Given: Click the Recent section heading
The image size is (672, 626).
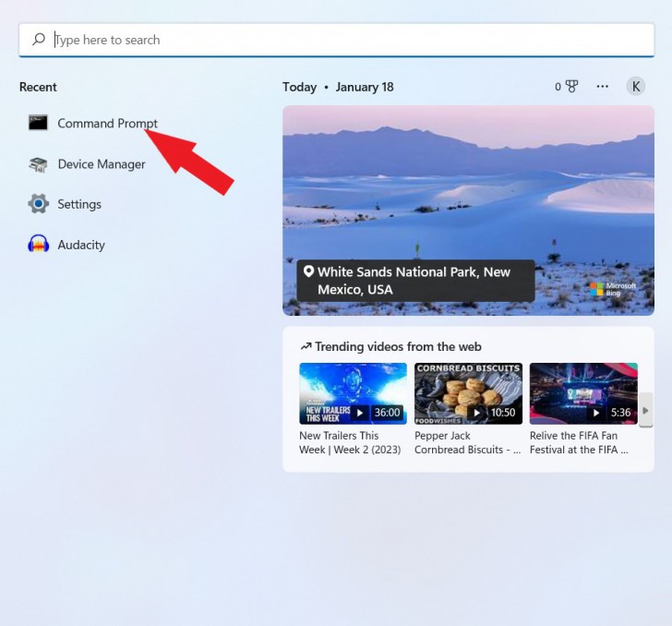Looking at the screenshot, I should point(38,87).
